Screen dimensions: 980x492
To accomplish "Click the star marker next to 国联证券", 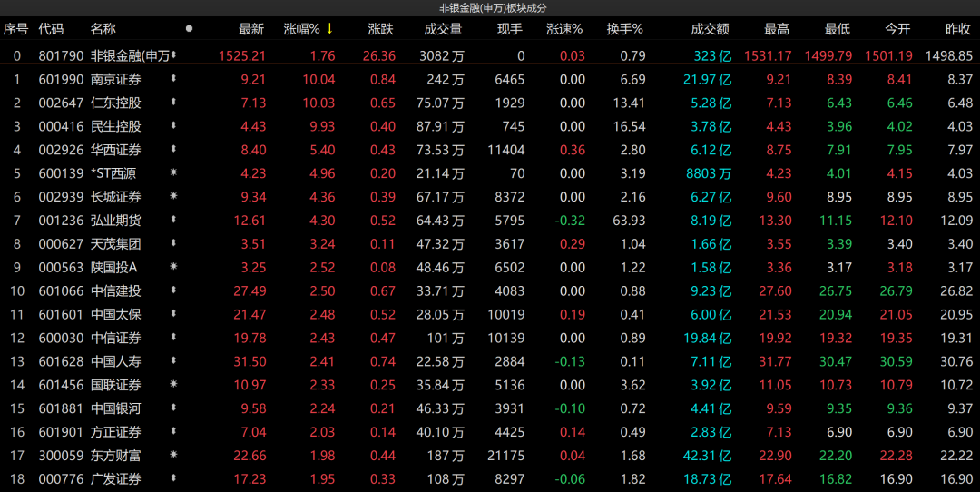I will click(x=173, y=385).
